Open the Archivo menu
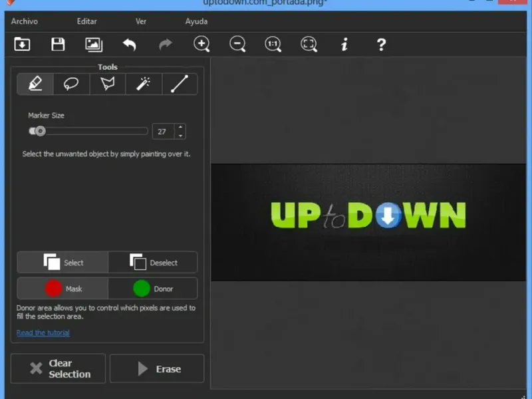 (25, 21)
